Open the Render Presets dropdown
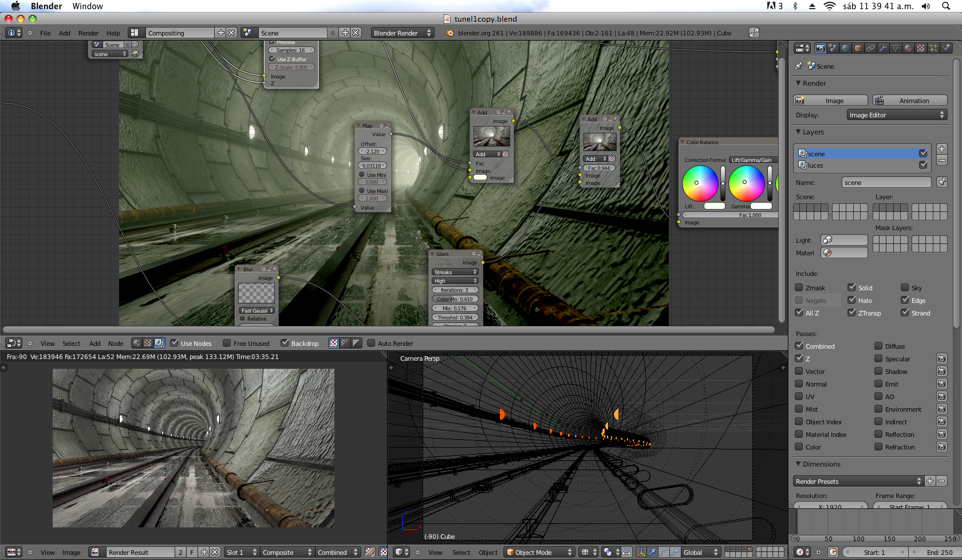962x560 pixels. point(858,482)
